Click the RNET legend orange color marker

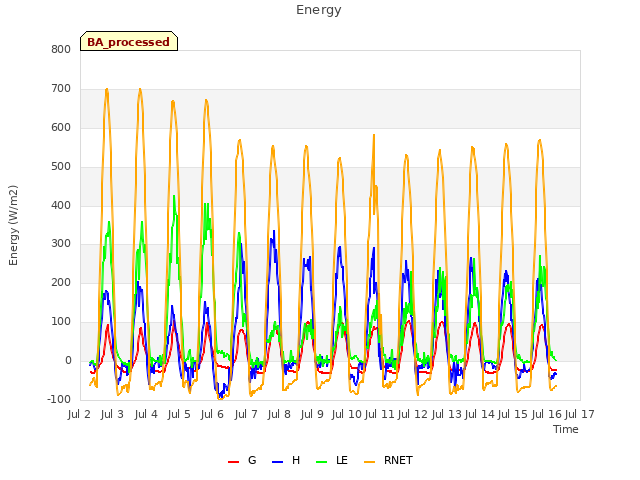pyautogui.click(x=369, y=462)
